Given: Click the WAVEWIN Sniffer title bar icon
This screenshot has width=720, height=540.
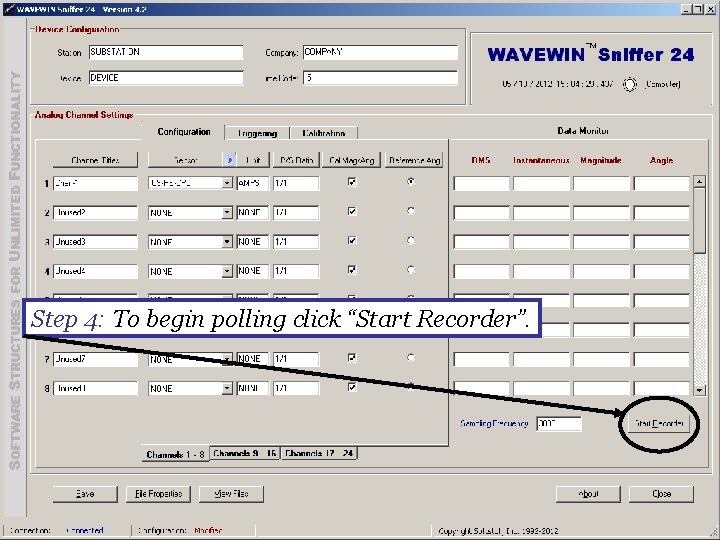Looking at the screenshot, I should [9, 9].
